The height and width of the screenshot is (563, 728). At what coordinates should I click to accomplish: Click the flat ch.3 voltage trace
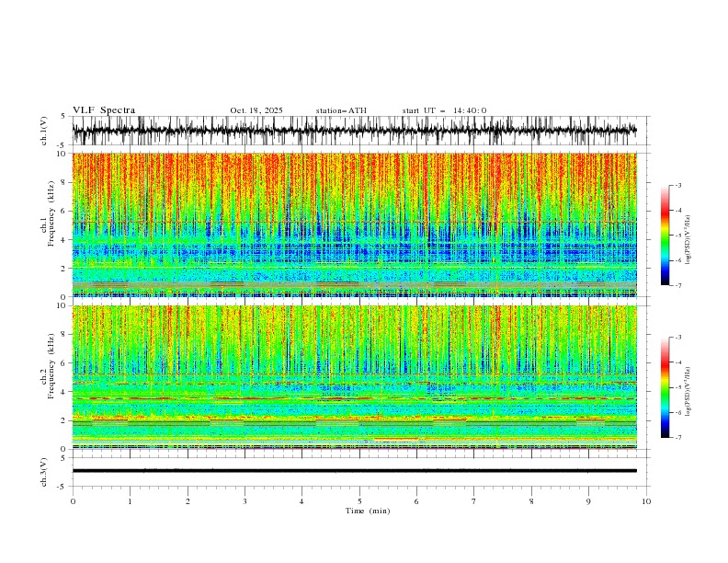pyautogui.click(x=354, y=471)
